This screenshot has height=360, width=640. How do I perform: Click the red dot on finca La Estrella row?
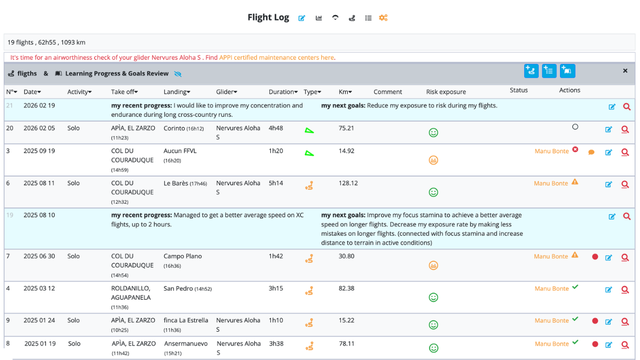[595, 321]
